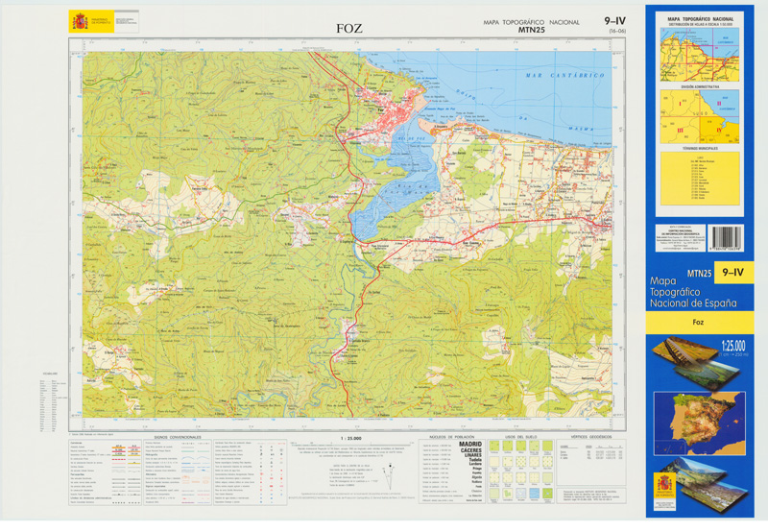Click the '(16-06)' sheet reference
The width and height of the screenshot is (768, 532).
(x=617, y=31)
